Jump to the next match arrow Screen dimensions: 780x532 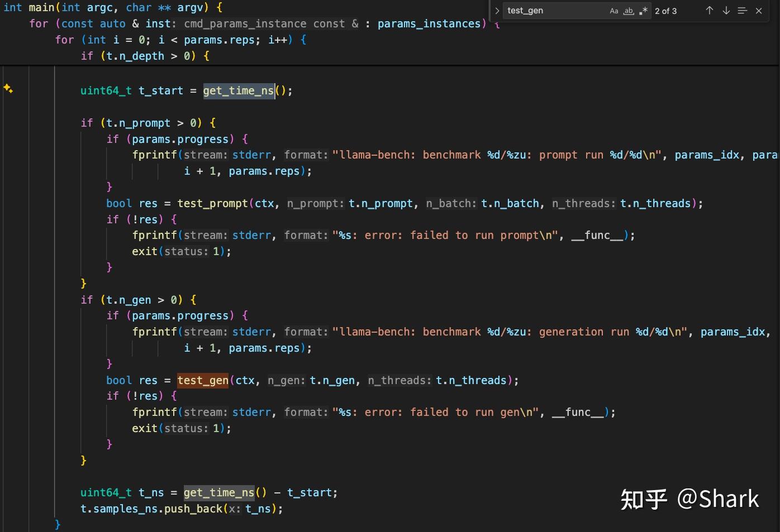726,11
